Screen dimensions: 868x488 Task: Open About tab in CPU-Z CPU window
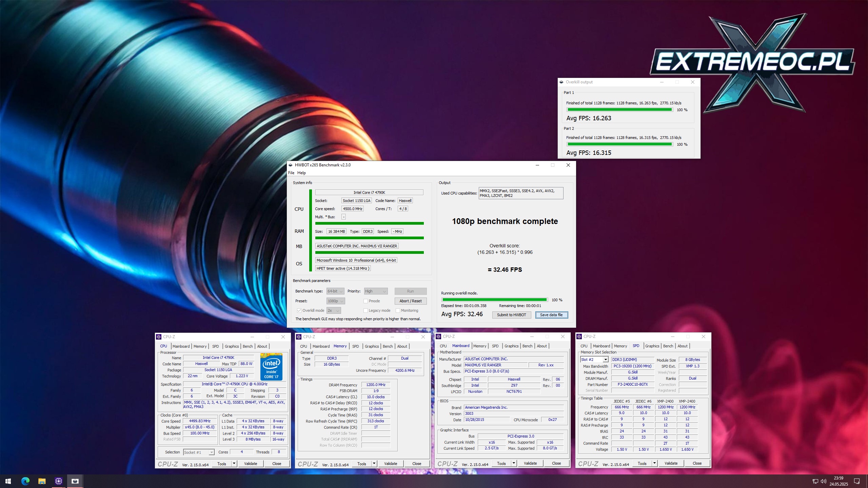262,346
